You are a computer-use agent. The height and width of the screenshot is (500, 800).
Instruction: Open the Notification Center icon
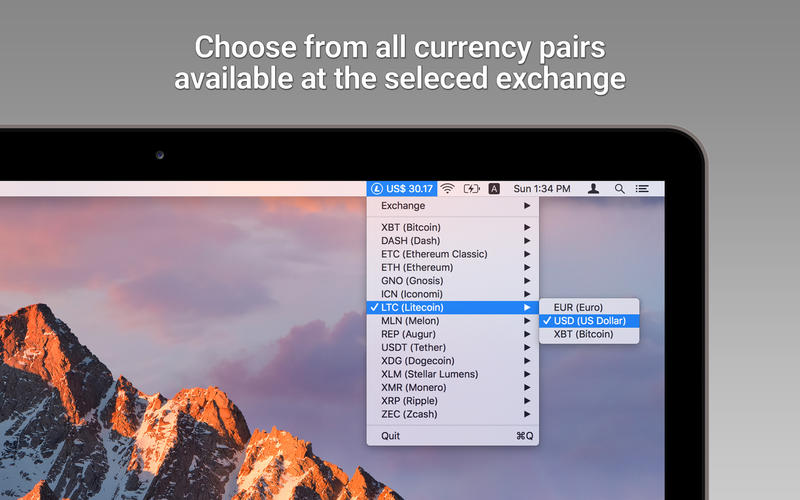642,188
